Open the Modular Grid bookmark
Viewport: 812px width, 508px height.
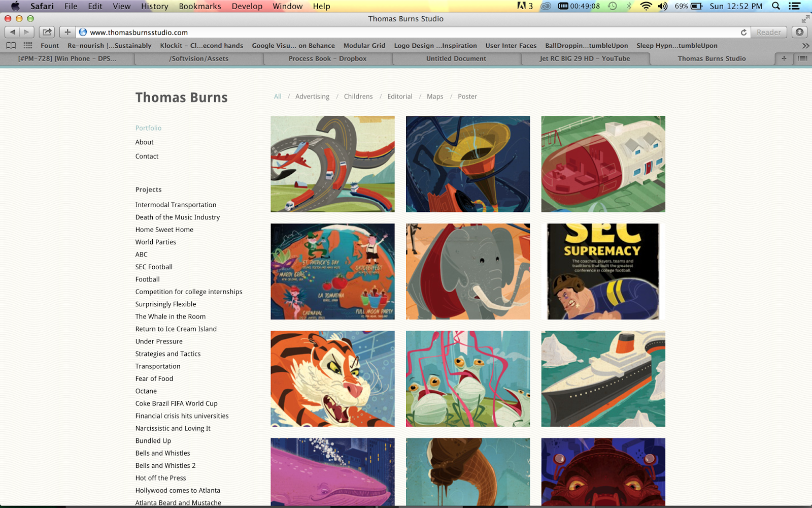tap(364, 46)
